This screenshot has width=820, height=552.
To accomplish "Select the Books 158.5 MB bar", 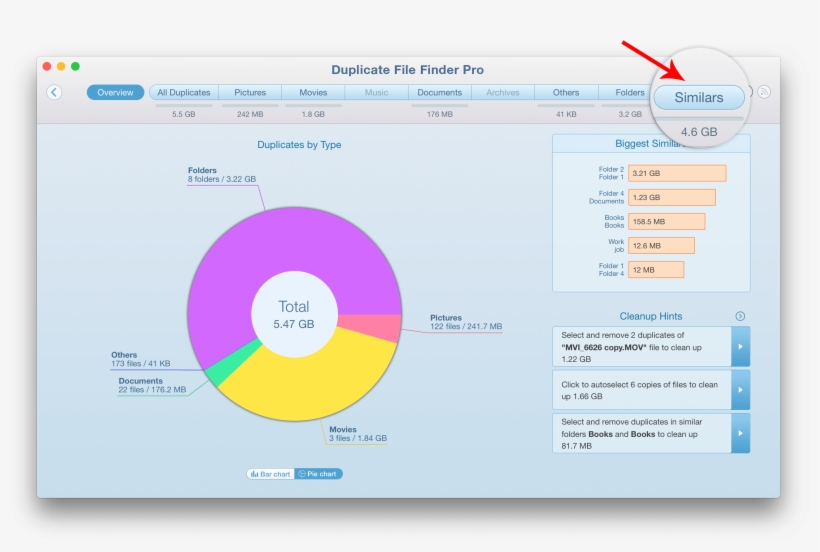I will point(667,222).
